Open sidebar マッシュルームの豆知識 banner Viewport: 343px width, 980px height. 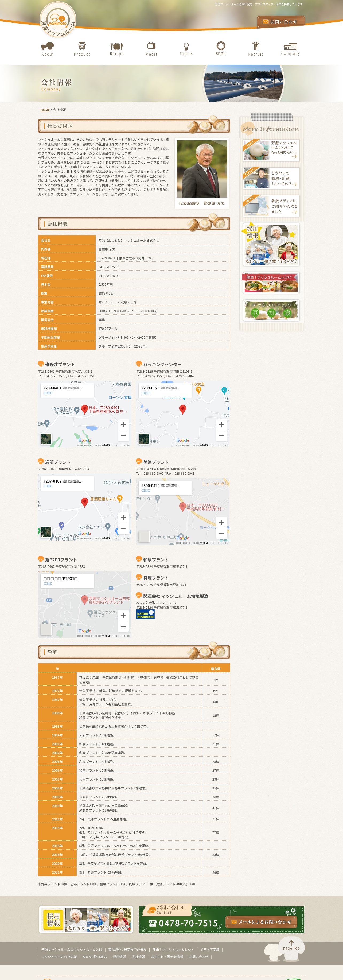click(271, 310)
